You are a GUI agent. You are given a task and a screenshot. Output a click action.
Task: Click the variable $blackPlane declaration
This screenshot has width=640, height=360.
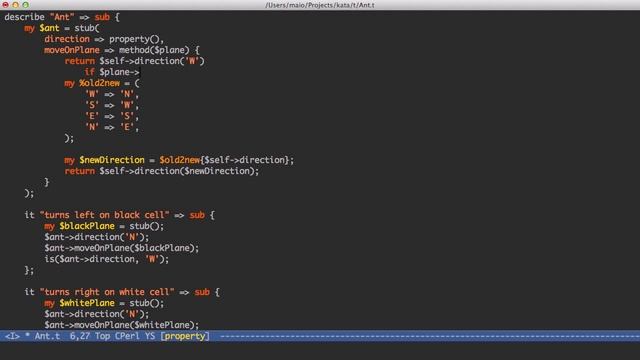[x=87, y=226]
